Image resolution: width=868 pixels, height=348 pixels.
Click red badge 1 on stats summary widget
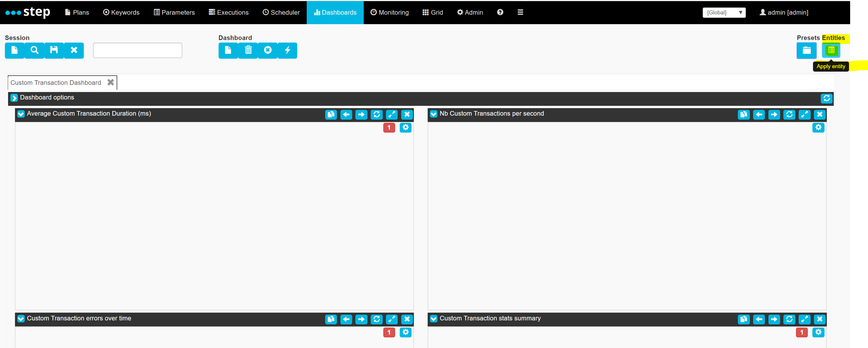click(x=802, y=332)
